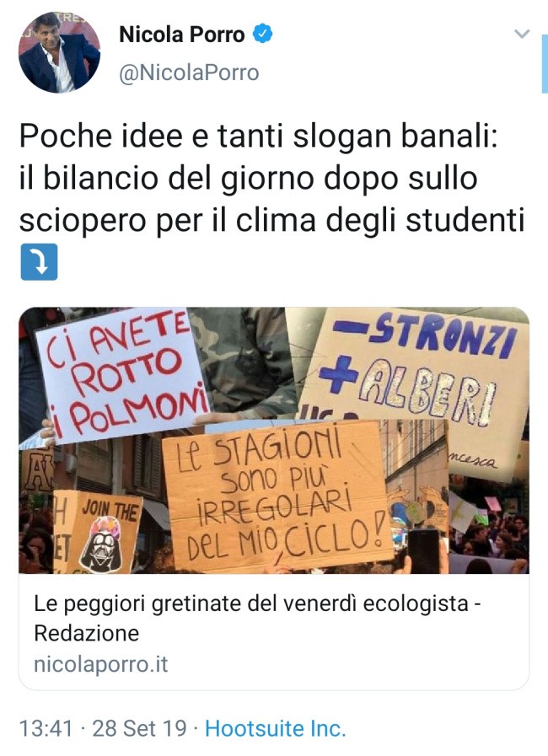The height and width of the screenshot is (756, 548).
Task: Click the blue scrollbar strip at right edge
Action: tap(545, 64)
